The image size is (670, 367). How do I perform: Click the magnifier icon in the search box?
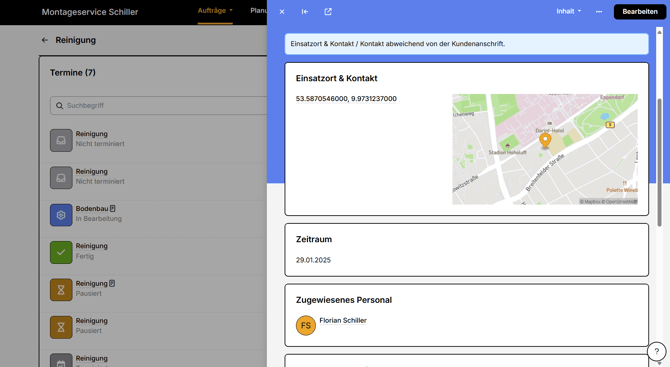[x=59, y=106]
